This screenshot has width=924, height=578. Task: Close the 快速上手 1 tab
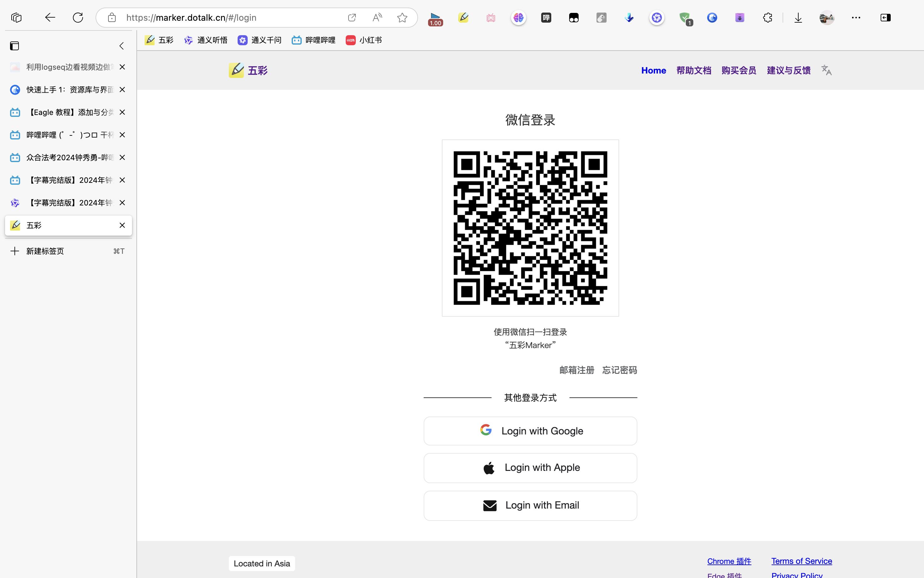[122, 90]
